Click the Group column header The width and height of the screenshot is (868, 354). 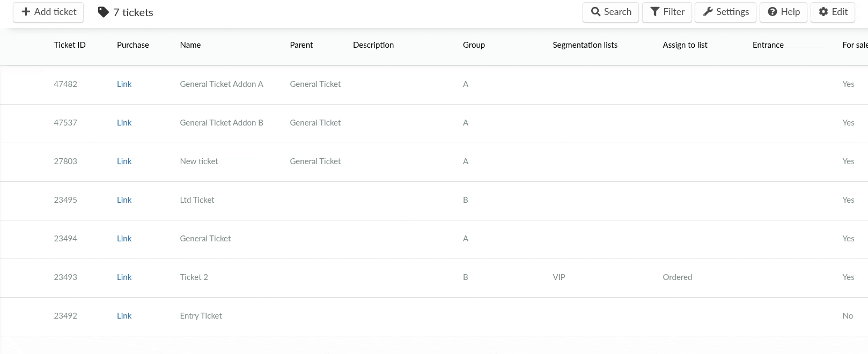[474, 45]
